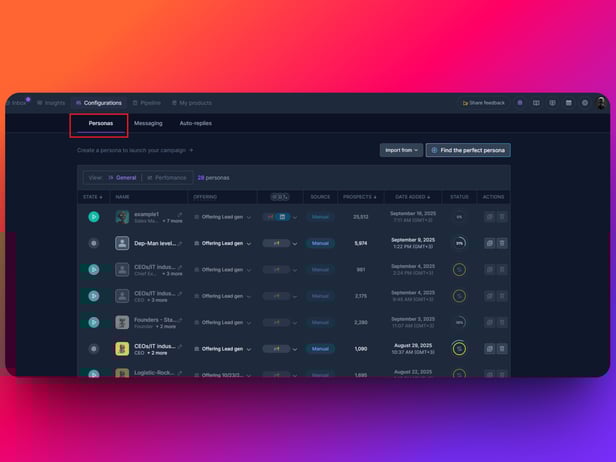
Task: Pause the example1 persona
Action: pyautogui.click(x=94, y=217)
